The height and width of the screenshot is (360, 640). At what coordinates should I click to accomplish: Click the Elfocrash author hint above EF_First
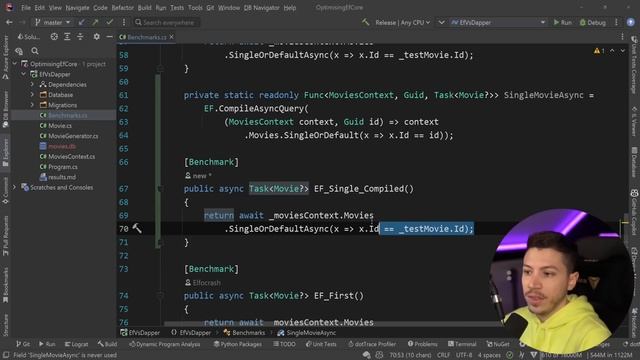(202, 282)
